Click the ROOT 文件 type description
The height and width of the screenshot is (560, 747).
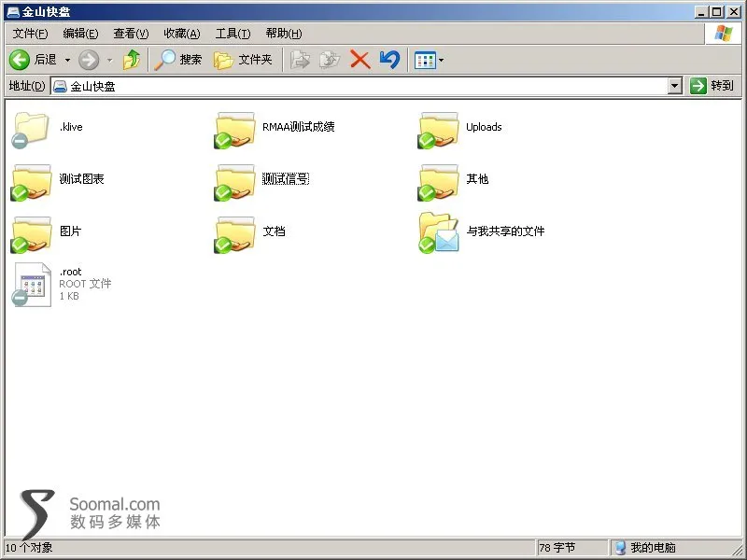(85, 284)
